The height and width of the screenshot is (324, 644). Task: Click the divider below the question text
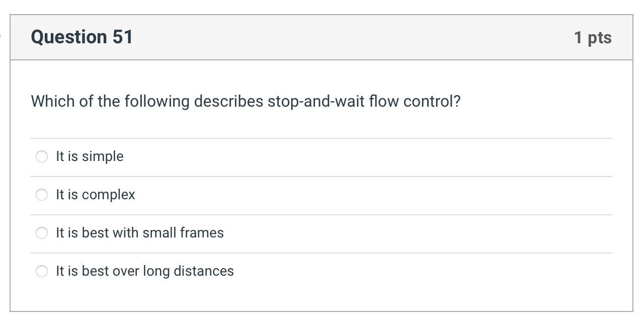pyautogui.click(x=322, y=136)
